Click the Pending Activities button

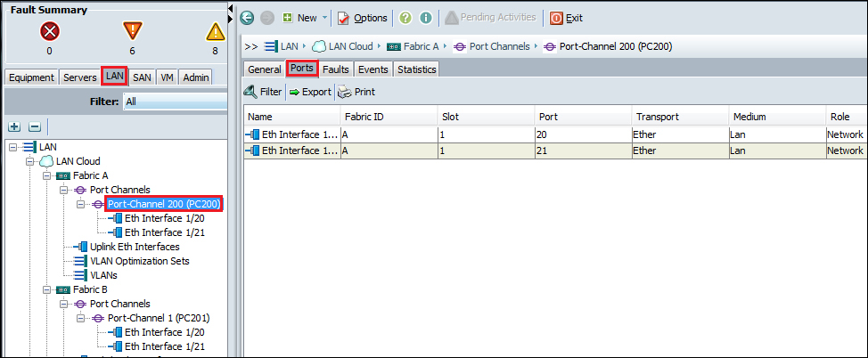491,18
